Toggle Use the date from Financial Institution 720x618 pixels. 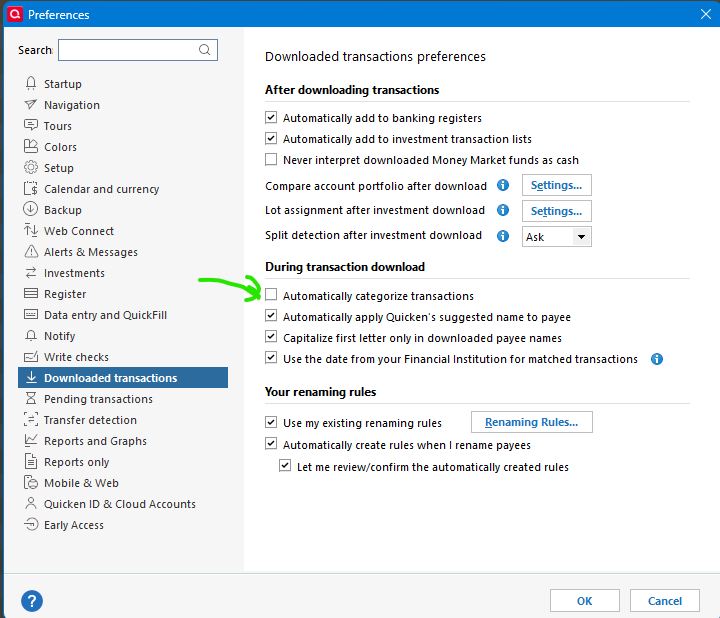tap(271, 358)
